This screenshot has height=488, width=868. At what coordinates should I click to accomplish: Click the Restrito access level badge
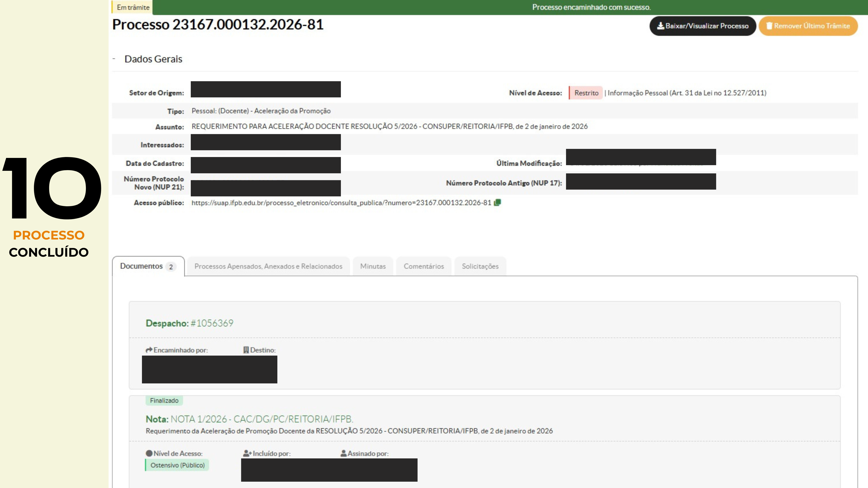point(586,93)
